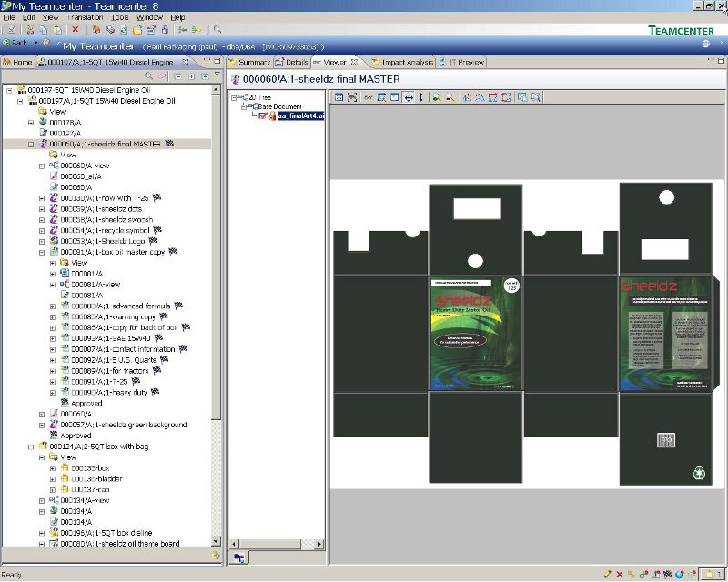This screenshot has height=582, width=728.
Task: Close the 15W40 Diesel Engine tab
Action: [186, 62]
